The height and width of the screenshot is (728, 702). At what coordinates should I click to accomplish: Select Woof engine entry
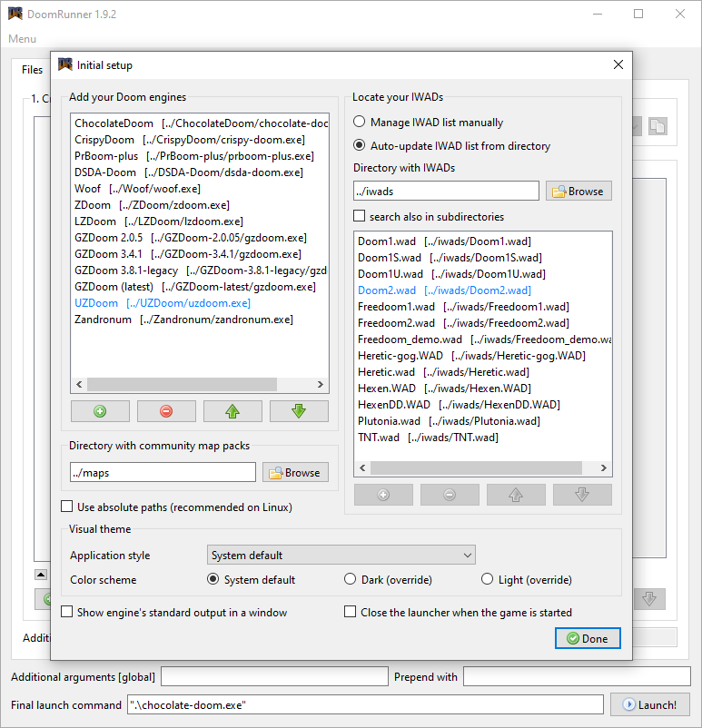[x=200, y=189]
